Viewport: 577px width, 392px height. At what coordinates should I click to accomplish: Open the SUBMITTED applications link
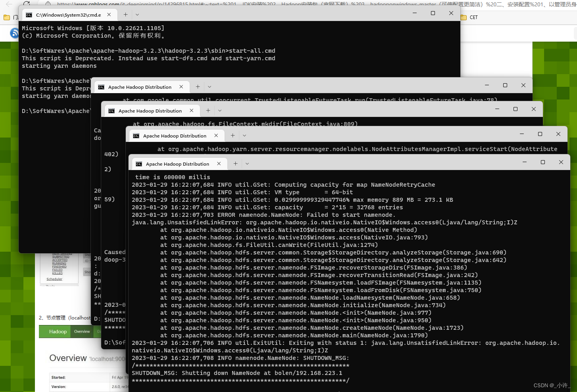tap(61, 257)
